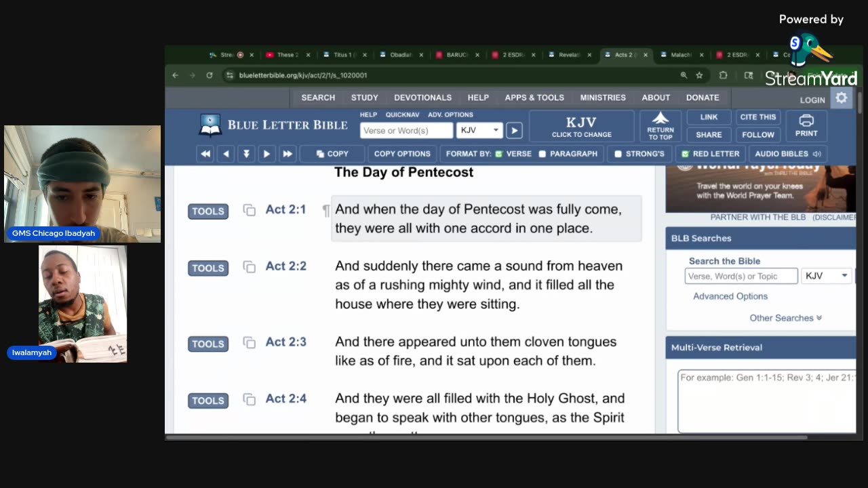Click the paragraph mark beside Act 2:1

point(326,211)
